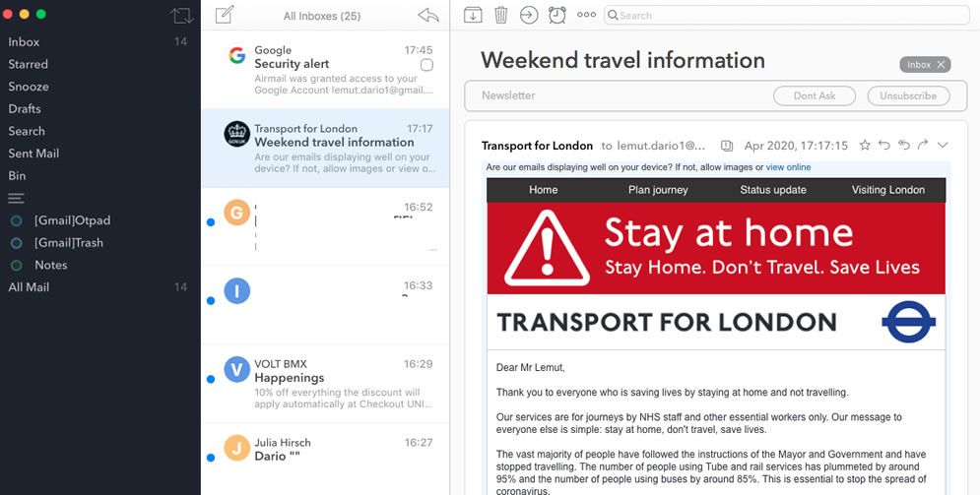This screenshot has height=495, width=980.
Task: Collapse the sidebar folders with hamburger lines
Action: coord(16,199)
